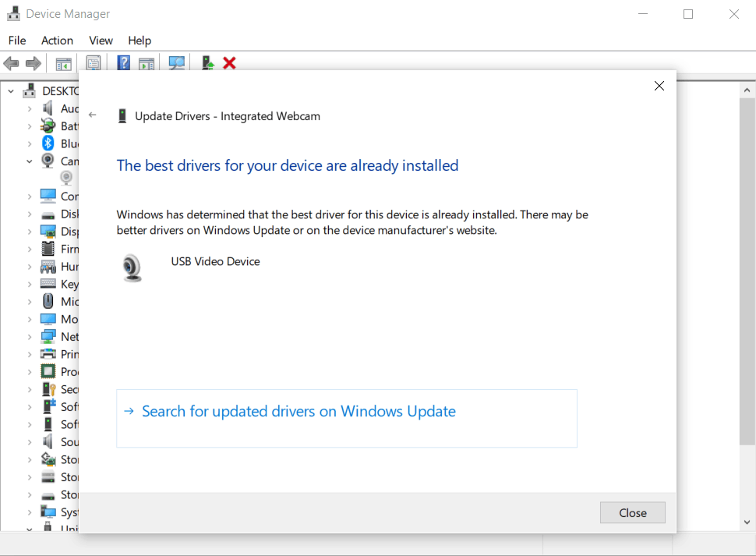Image resolution: width=756 pixels, height=556 pixels.
Task: Select the webcam device under Cameras
Action: tap(66, 178)
